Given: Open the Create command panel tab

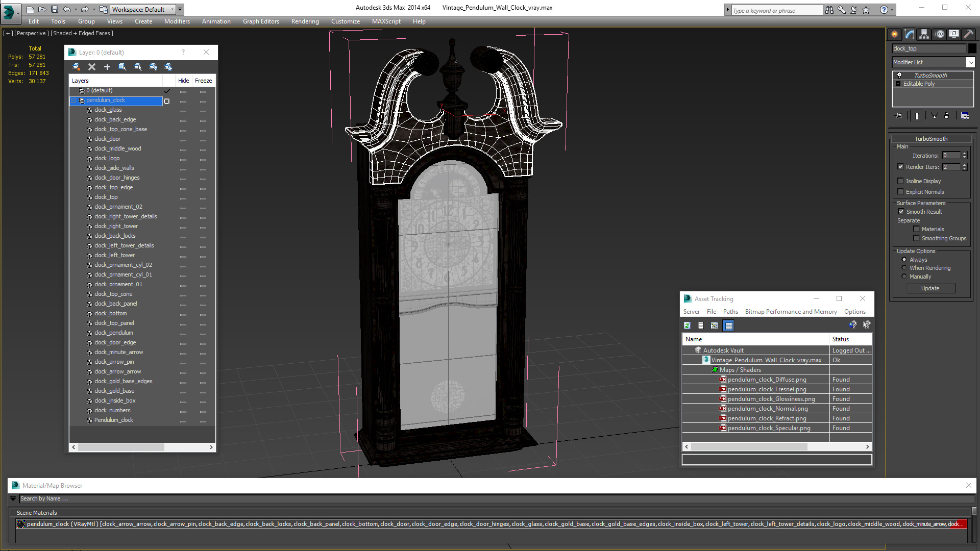Looking at the screenshot, I should [895, 34].
